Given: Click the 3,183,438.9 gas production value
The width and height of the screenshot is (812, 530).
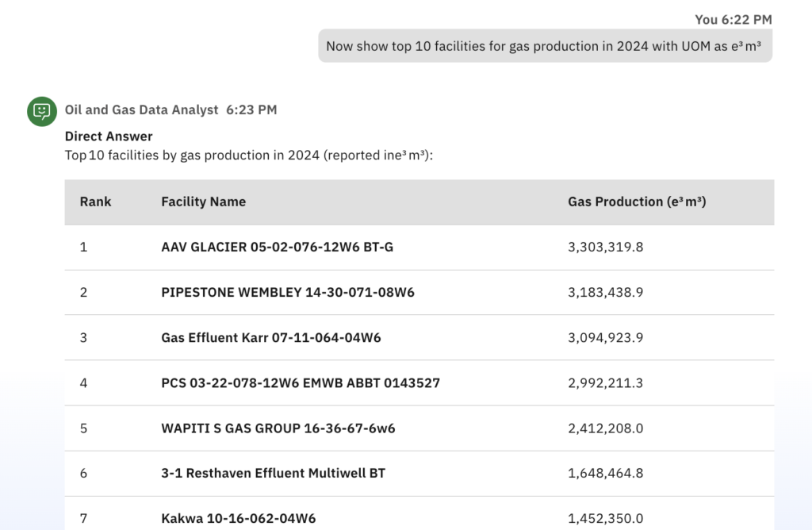Looking at the screenshot, I should (x=605, y=292).
